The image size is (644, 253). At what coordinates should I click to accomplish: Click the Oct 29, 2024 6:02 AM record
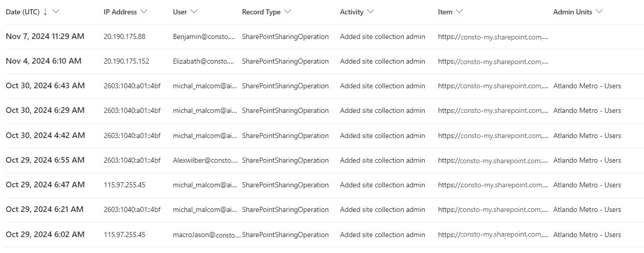45,235
